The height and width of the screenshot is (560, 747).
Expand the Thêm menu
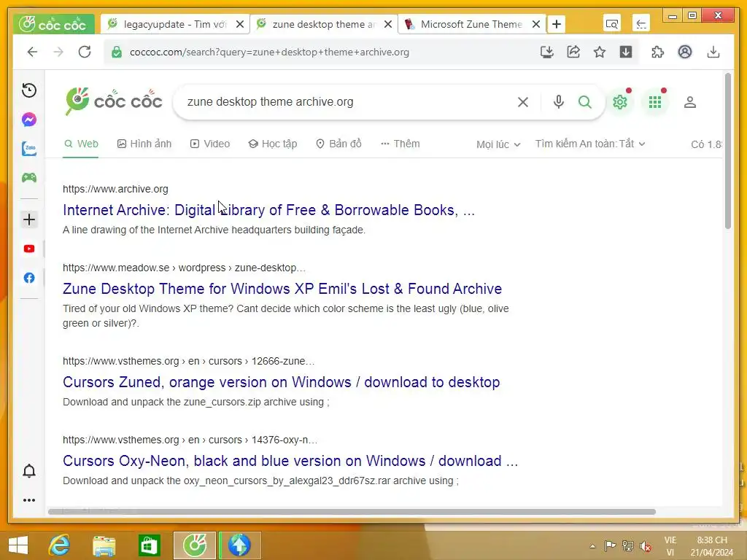coord(400,144)
